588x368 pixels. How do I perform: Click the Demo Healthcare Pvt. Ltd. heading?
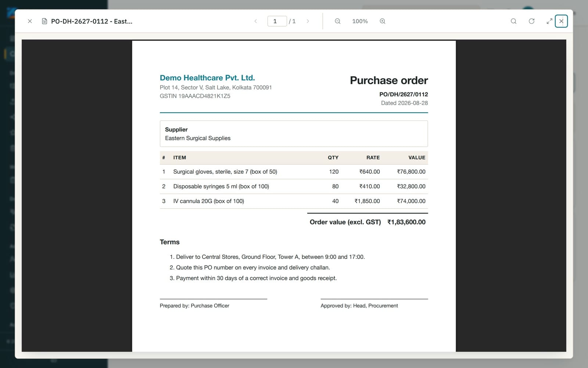tap(207, 78)
